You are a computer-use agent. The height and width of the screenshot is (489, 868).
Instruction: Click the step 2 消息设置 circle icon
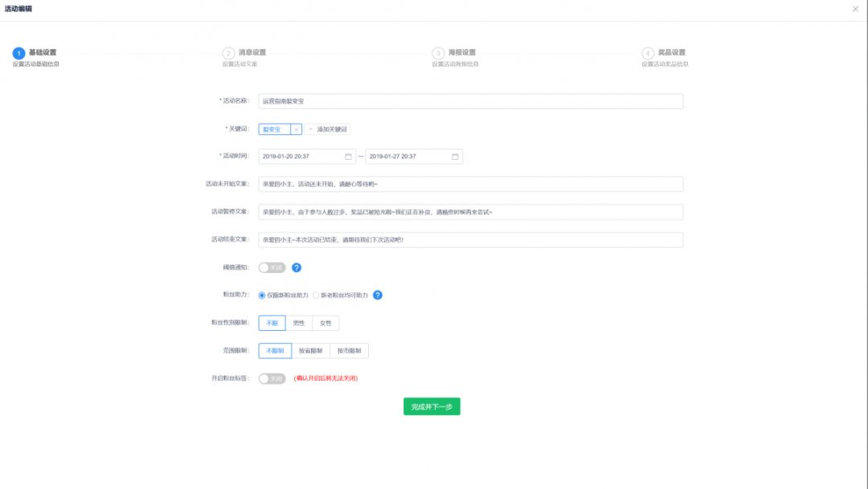click(x=228, y=54)
